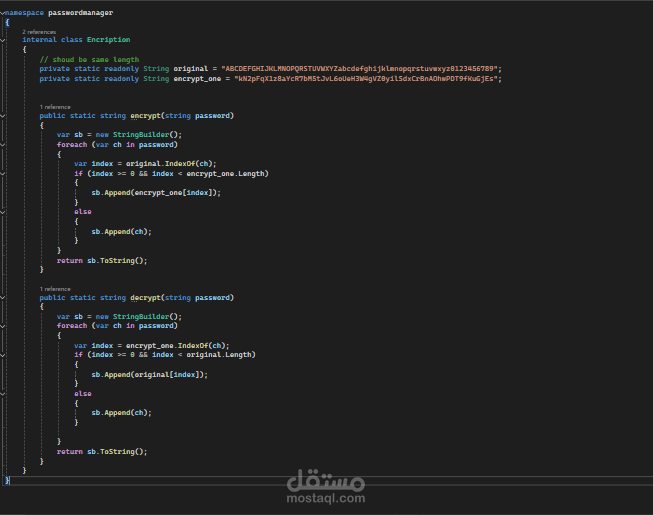The image size is (653, 515).
Task: Click the 'encrypt_one' field declaration name
Action: (x=197, y=79)
